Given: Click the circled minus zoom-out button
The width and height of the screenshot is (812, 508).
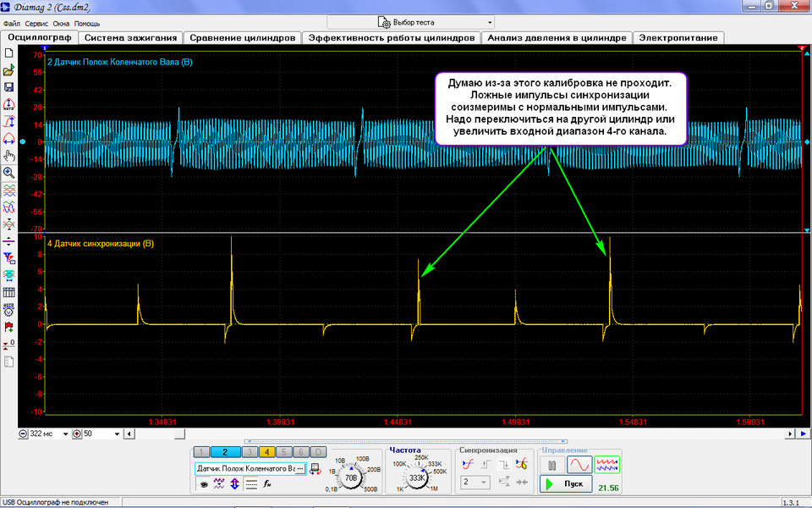Looking at the screenshot, I should click(24, 433).
